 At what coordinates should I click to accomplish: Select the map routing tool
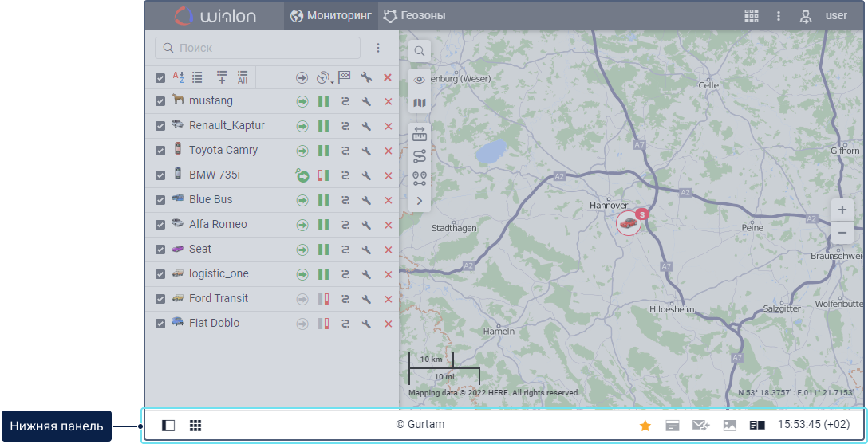tap(420, 156)
